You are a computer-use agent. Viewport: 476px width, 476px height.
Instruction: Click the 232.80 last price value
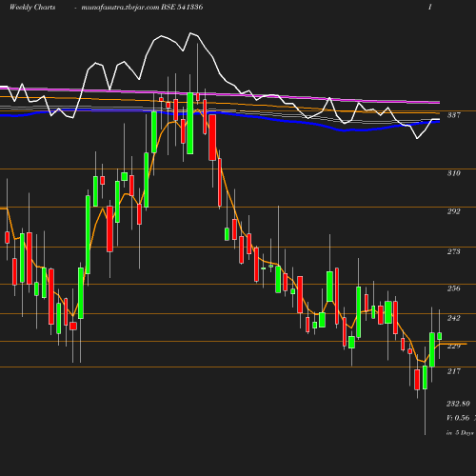point(458,404)
